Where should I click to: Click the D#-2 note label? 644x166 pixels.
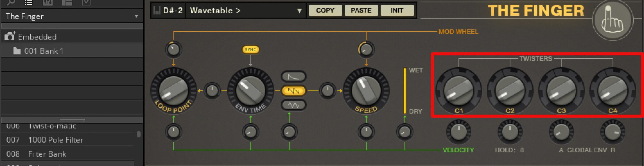pos(173,10)
